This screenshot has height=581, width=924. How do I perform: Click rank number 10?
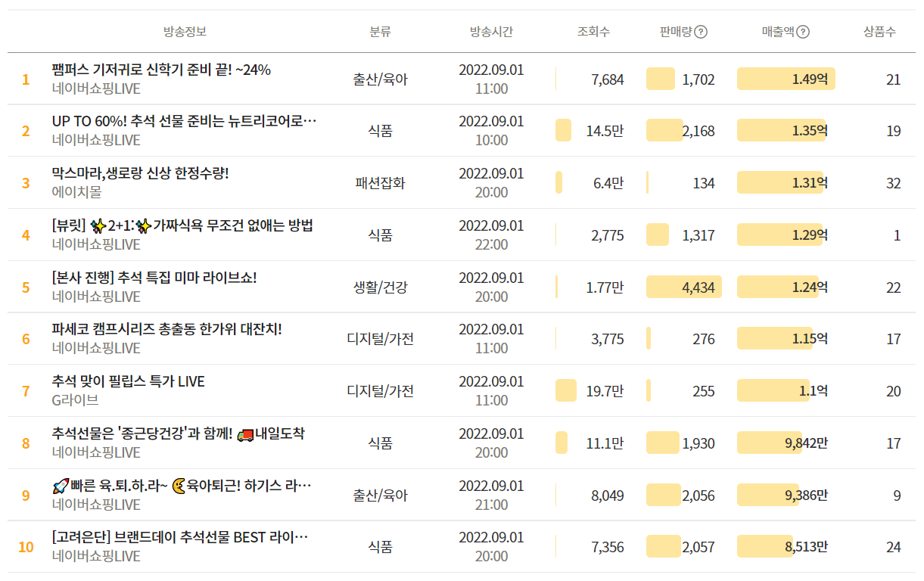tap(26, 546)
